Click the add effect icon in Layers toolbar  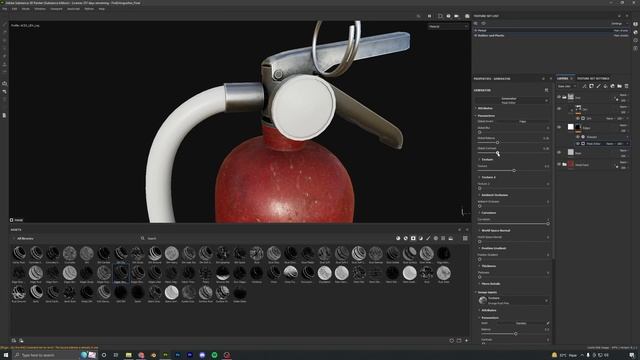[584, 86]
